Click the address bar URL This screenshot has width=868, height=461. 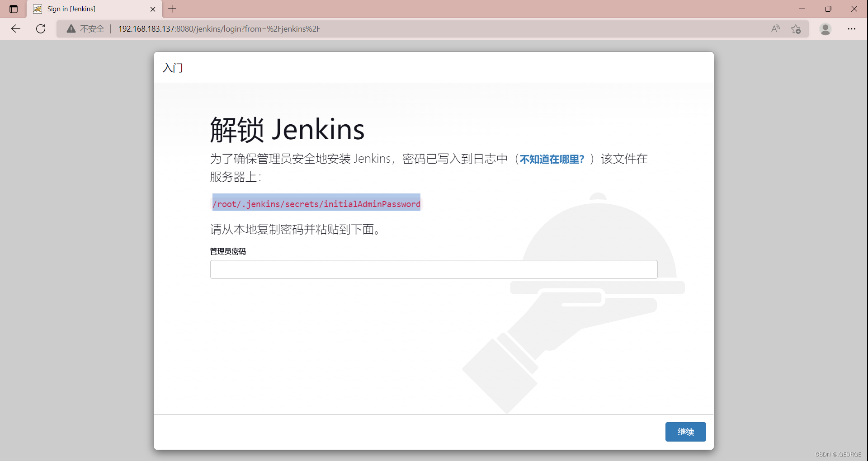pos(219,29)
